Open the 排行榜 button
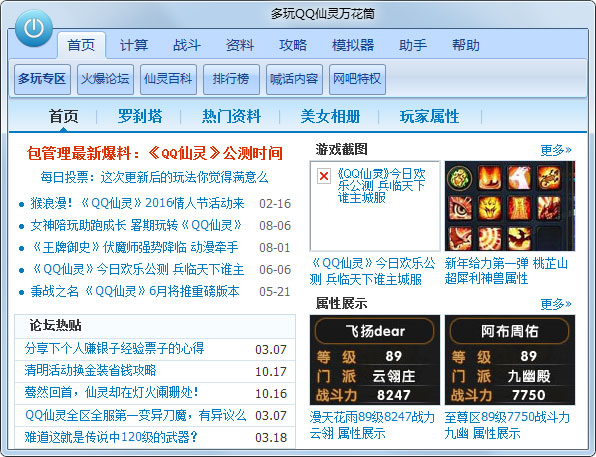This screenshot has height=457, width=596. tap(231, 79)
